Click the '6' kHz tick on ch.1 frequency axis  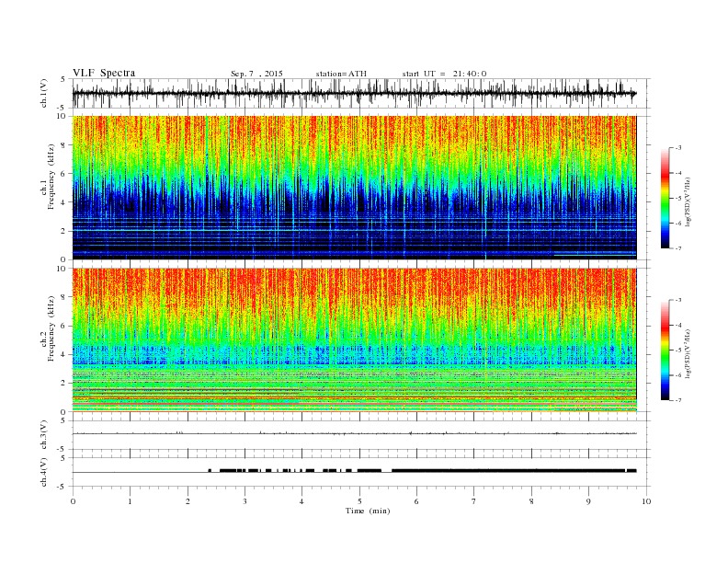[x=64, y=174]
